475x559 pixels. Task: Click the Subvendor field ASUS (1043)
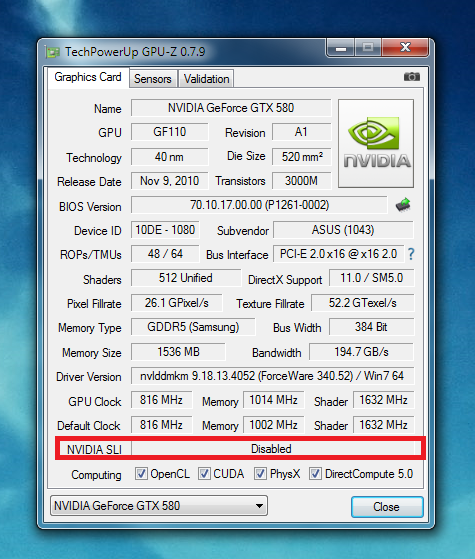tap(343, 230)
